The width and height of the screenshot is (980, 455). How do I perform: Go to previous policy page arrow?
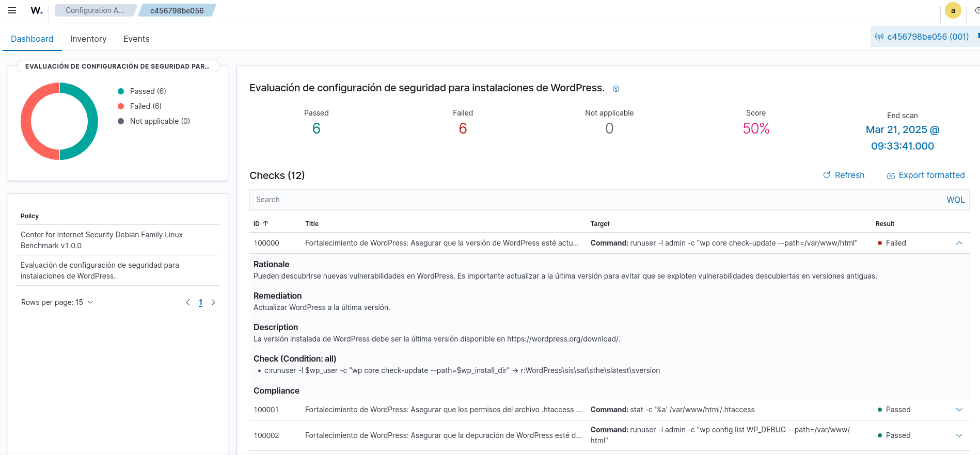[188, 302]
